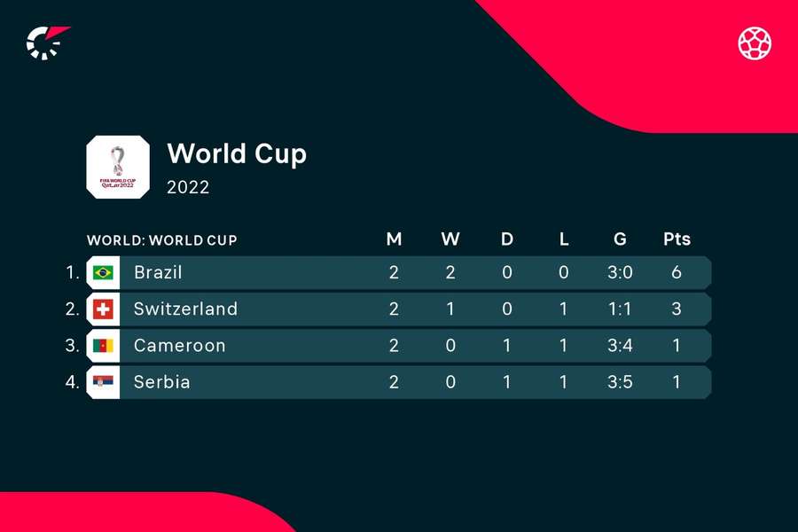798x532 pixels.
Task: Click the M matches column header
Action: coord(394,239)
